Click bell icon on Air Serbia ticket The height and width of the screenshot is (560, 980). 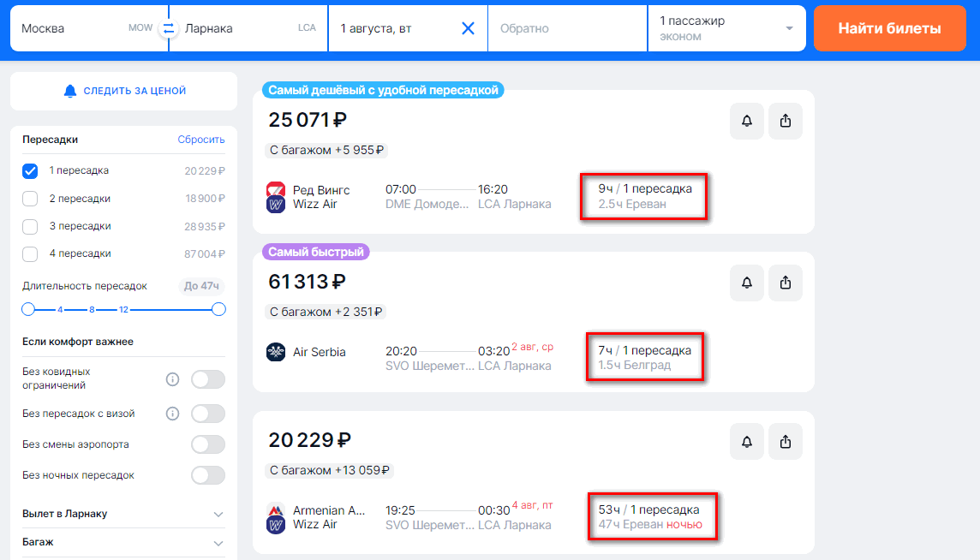746,283
